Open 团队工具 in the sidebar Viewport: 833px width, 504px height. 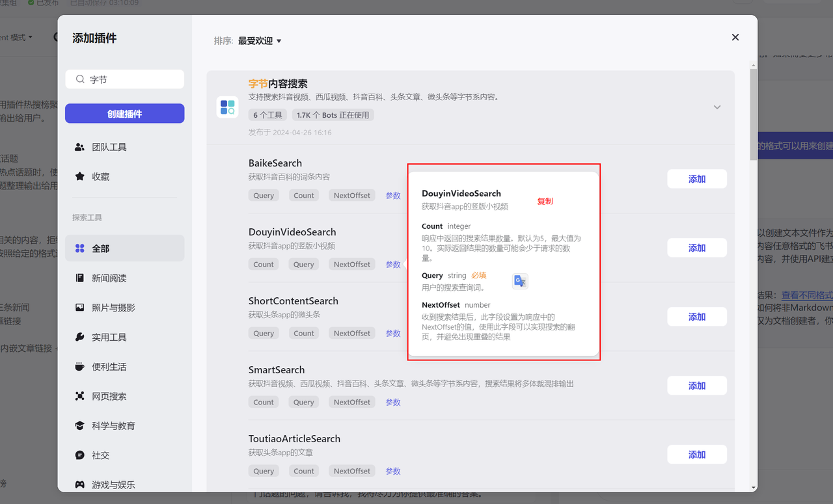tap(125, 147)
